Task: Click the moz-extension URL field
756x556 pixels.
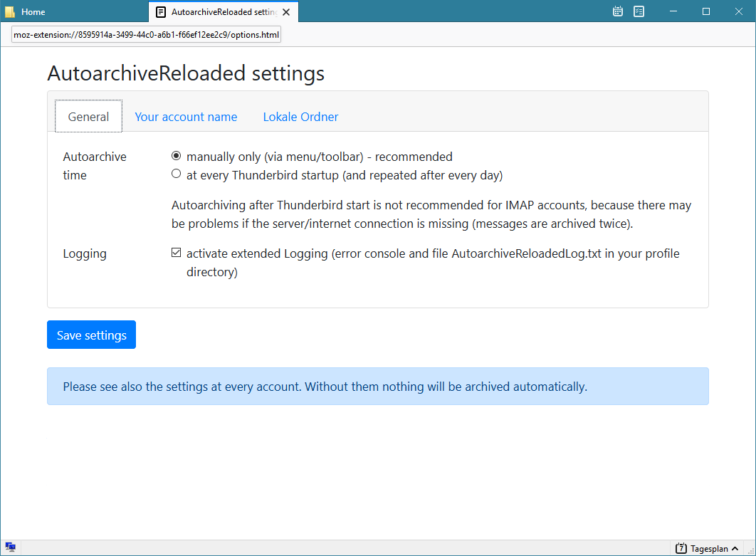Action: pyautogui.click(x=146, y=35)
